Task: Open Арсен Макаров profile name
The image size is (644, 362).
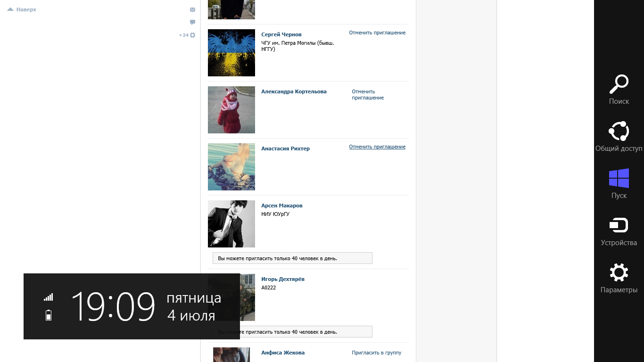Action: point(282,206)
